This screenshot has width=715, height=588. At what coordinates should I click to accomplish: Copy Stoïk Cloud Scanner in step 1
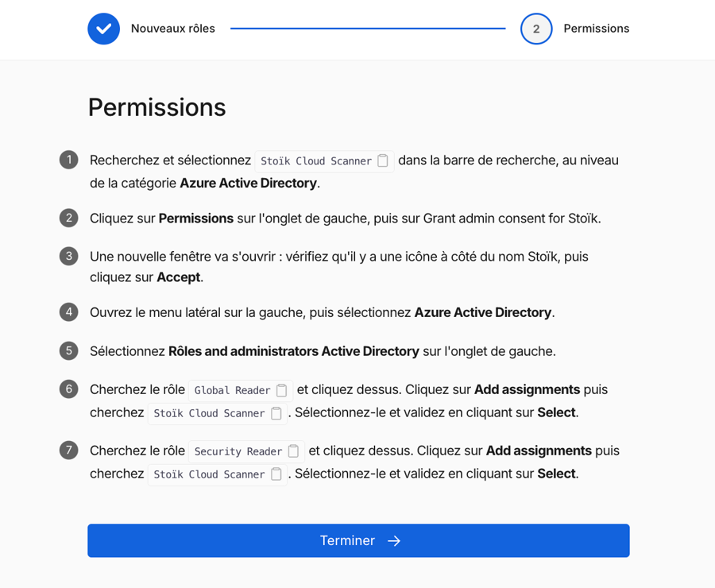click(383, 161)
